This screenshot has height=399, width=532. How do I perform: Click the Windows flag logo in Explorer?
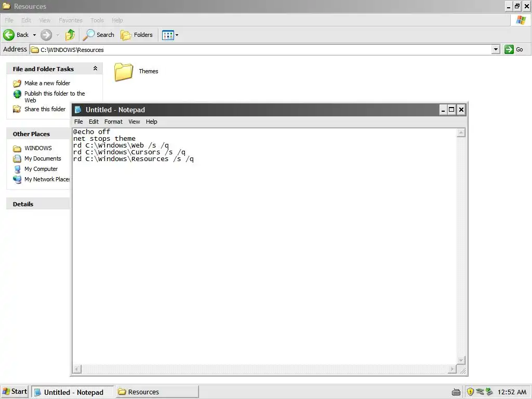521,20
